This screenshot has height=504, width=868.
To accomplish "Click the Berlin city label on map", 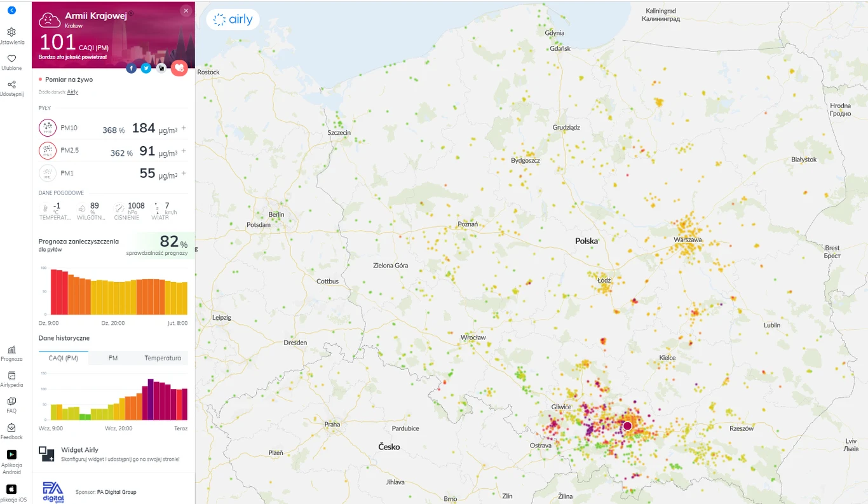I will (276, 214).
